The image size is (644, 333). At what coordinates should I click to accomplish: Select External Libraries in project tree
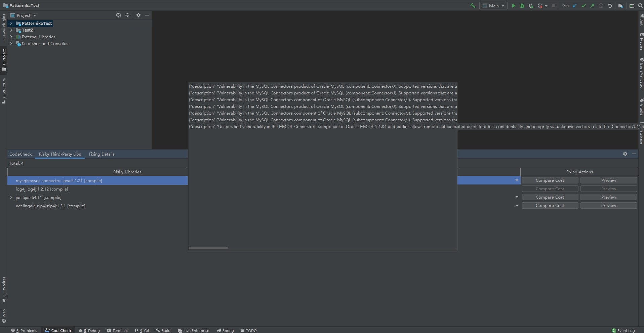point(38,37)
